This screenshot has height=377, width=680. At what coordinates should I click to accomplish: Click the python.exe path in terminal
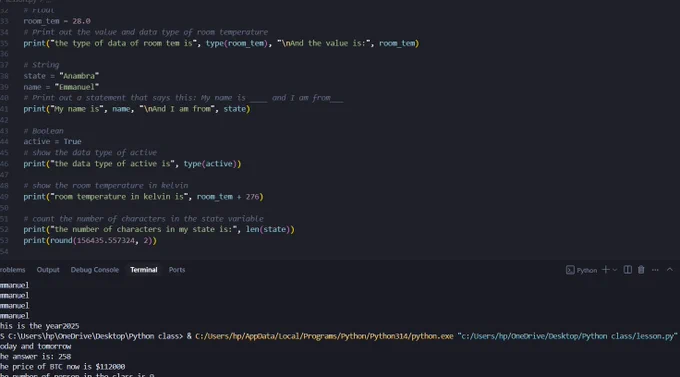click(324, 336)
